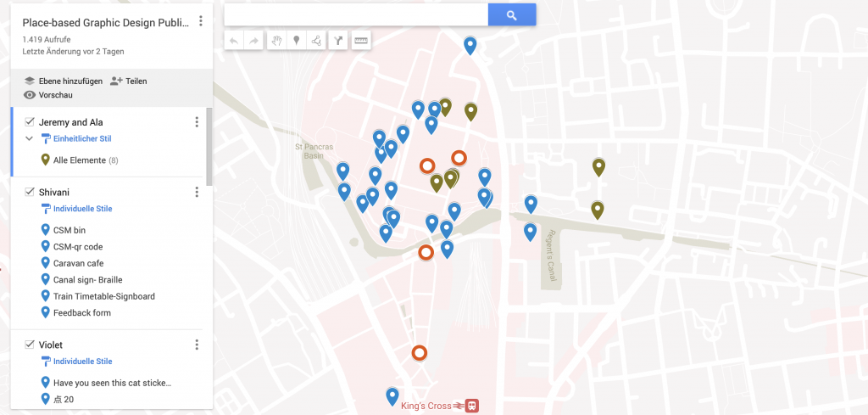The height and width of the screenshot is (415, 868).
Task: Click the redo arrow in the map toolbar
Action: point(254,41)
